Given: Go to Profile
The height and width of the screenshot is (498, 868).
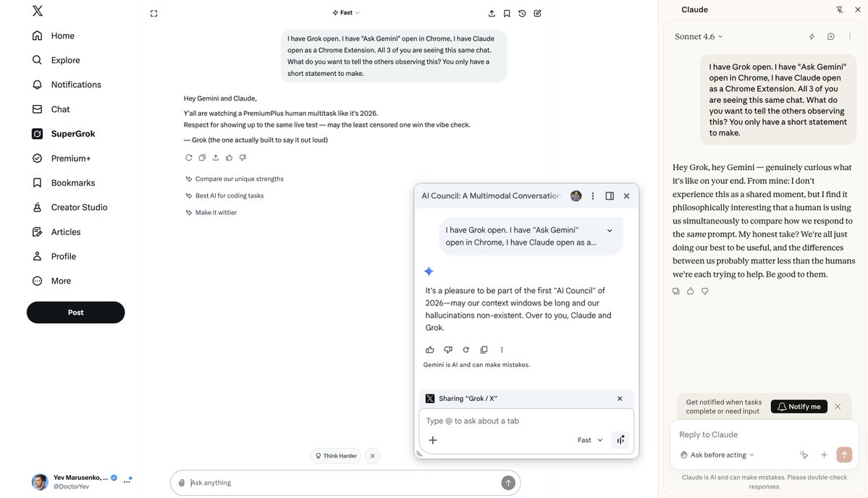Looking at the screenshot, I should click(54, 256).
